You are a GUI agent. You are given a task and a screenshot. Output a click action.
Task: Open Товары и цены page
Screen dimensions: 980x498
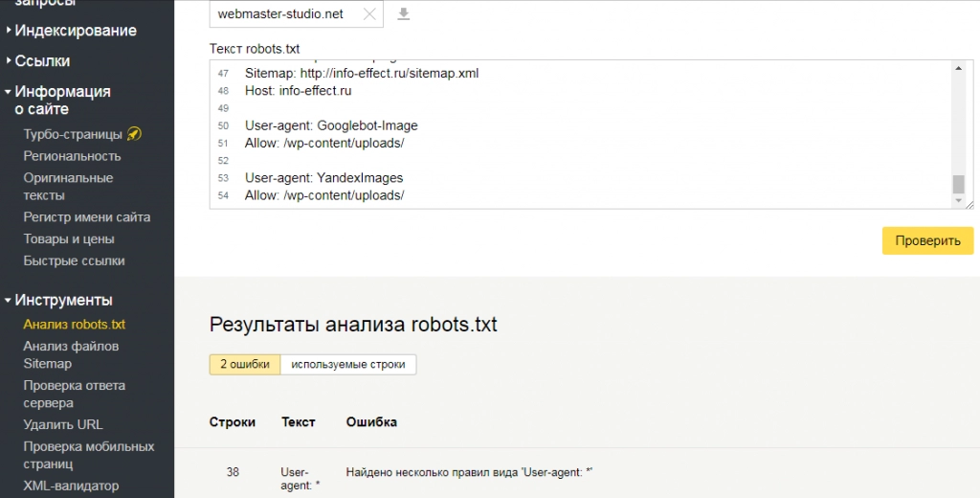[69, 239]
